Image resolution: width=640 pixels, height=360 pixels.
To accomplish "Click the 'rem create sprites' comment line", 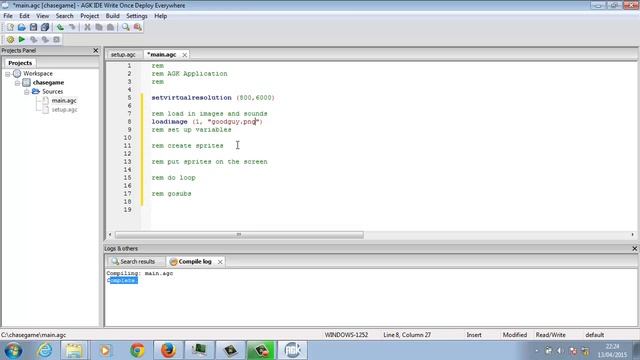I will [x=187, y=146].
